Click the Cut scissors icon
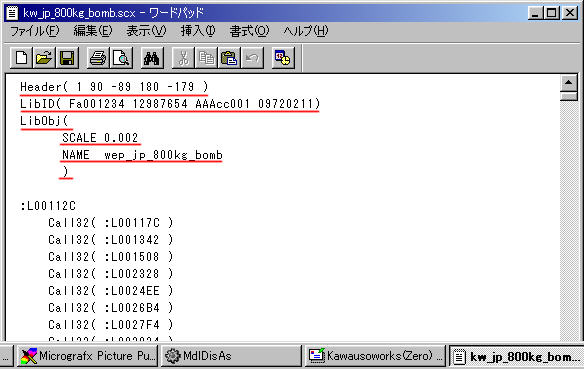The width and height of the screenshot is (584, 369). pyautogui.click(x=183, y=58)
